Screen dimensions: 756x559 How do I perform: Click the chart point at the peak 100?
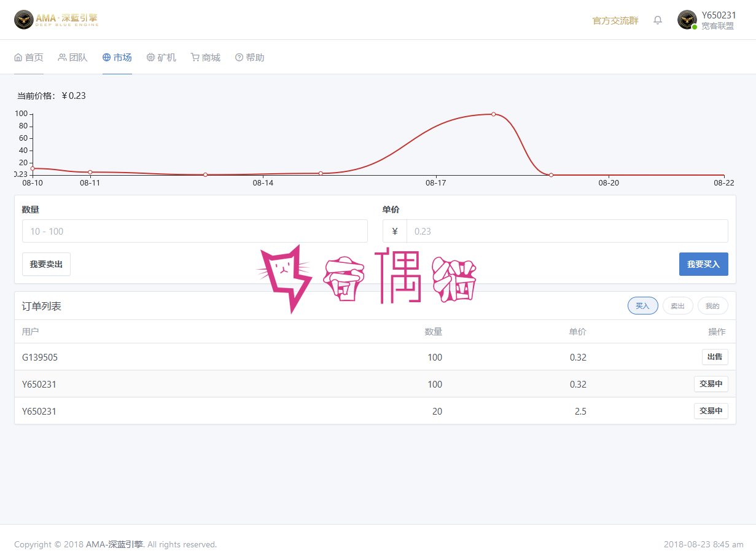(x=493, y=114)
